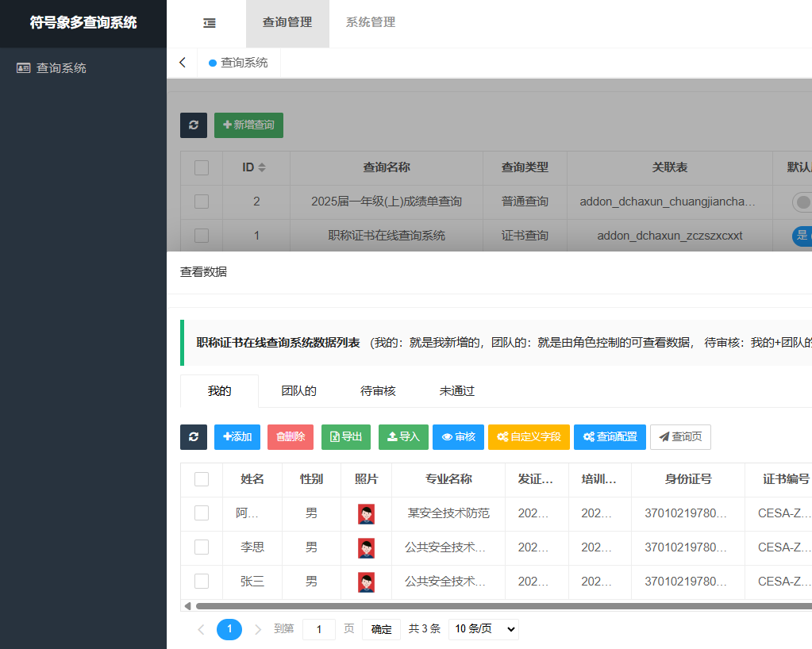Viewport: 812px width, 649px height.
Task: Toggle the 是 switch in the 证书查询 row
Action: (802, 236)
